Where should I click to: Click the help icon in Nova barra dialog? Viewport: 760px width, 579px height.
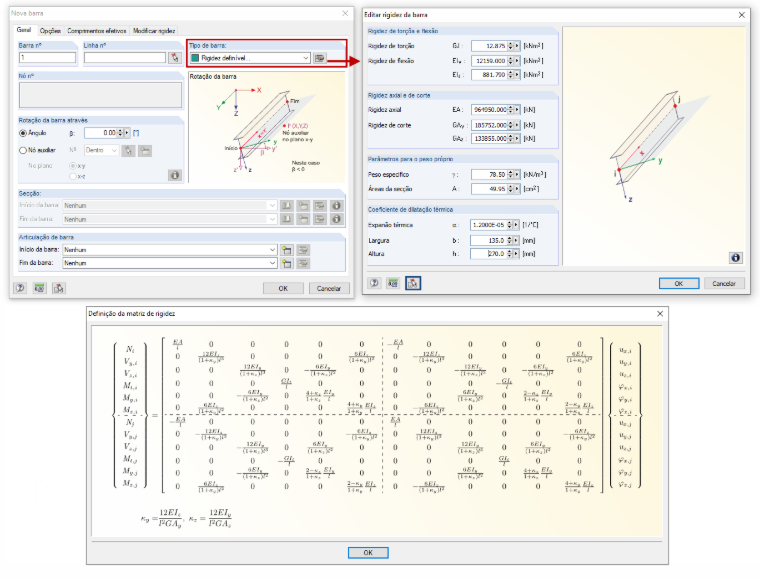pyautogui.click(x=20, y=288)
